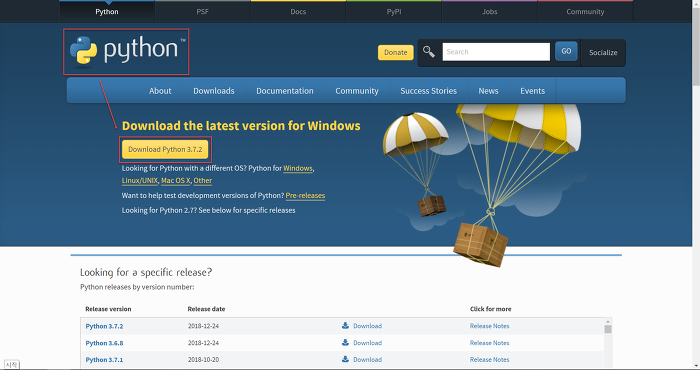Screen dimensions: 700x370
Task: Open the Events menu
Action: [x=532, y=91]
